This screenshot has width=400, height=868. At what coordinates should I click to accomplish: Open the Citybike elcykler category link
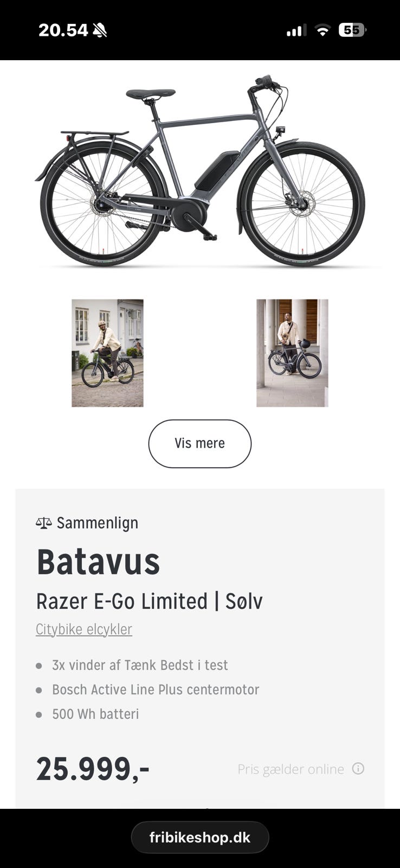coord(84,629)
